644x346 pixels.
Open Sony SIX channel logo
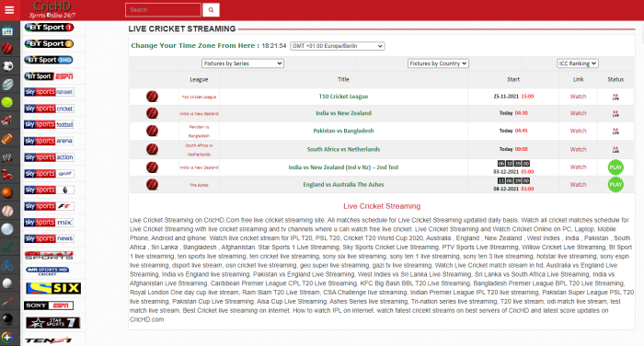53,288
